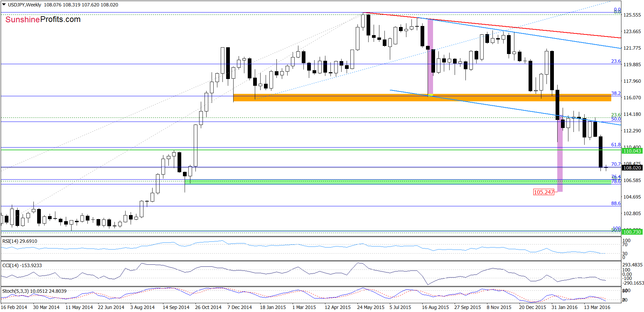The height and width of the screenshot is (312, 644).
Task: Click the 102.805 price axis value
Action: (632, 213)
